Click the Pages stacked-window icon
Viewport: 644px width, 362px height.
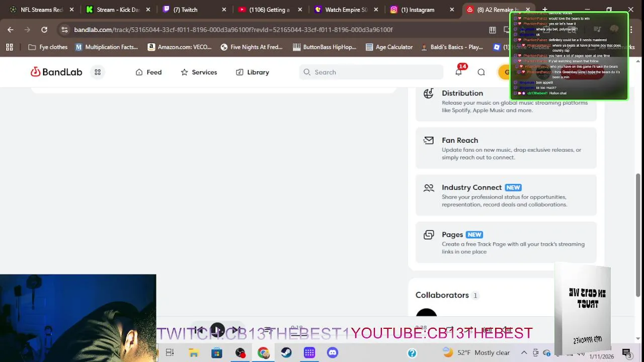(429, 235)
